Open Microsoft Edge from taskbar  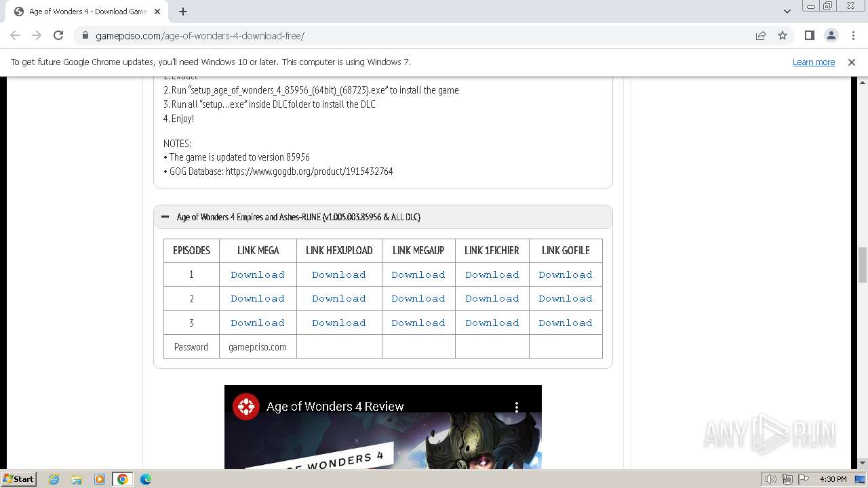click(146, 479)
